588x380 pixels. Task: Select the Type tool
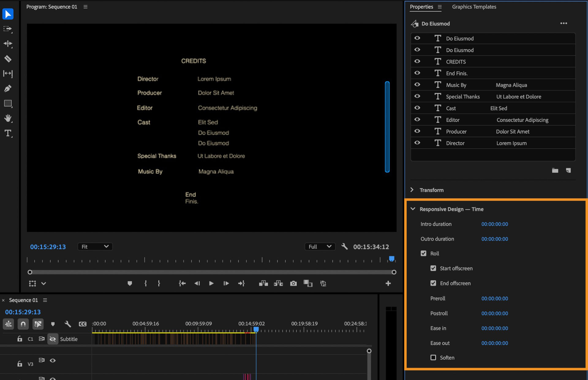[x=8, y=133]
